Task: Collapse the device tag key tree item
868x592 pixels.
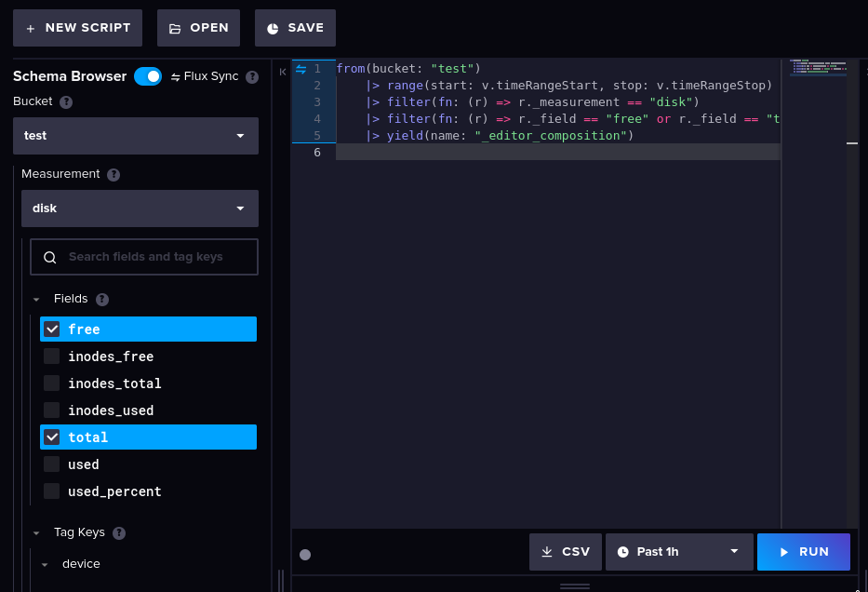Action: tap(45, 564)
